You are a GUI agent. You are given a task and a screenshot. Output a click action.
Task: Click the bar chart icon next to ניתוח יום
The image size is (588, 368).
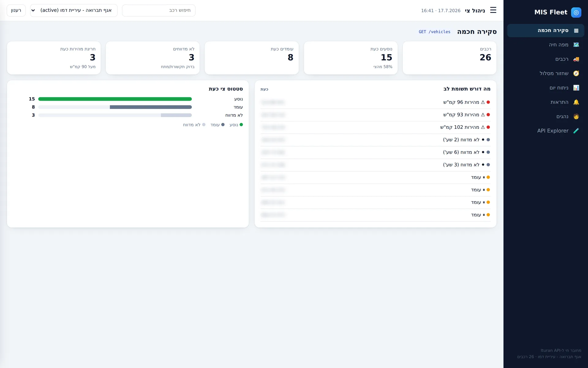point(576,88)
